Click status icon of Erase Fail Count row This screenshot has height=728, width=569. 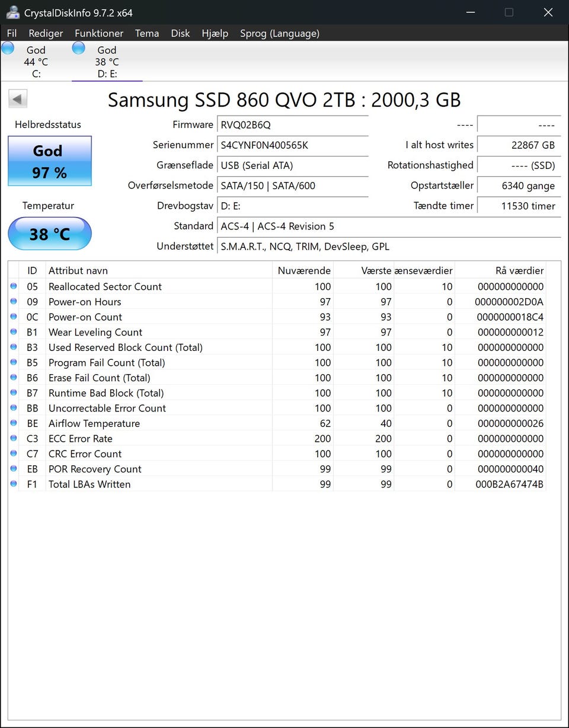(x=14, y=378)
